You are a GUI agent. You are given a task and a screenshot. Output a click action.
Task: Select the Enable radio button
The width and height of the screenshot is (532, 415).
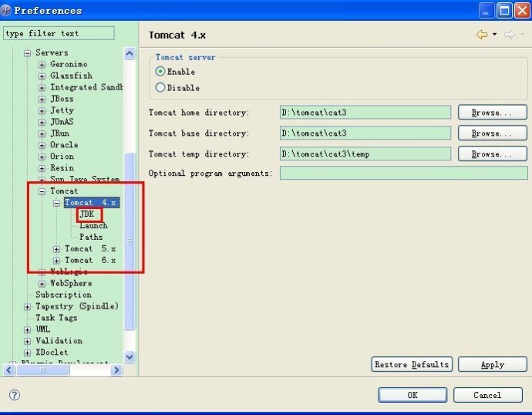[x=160, y=72]
